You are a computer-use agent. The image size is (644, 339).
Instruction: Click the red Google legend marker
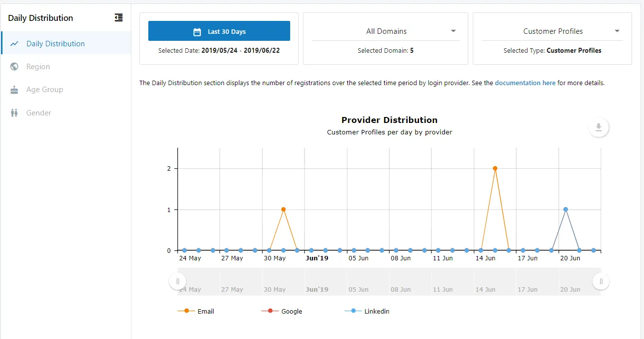[x=270, y=311]
